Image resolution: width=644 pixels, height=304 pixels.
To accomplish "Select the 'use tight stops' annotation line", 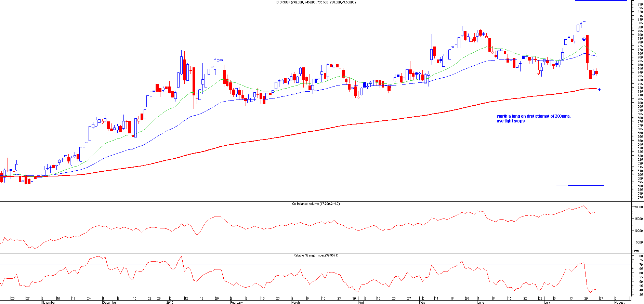I will coord(511,121).
